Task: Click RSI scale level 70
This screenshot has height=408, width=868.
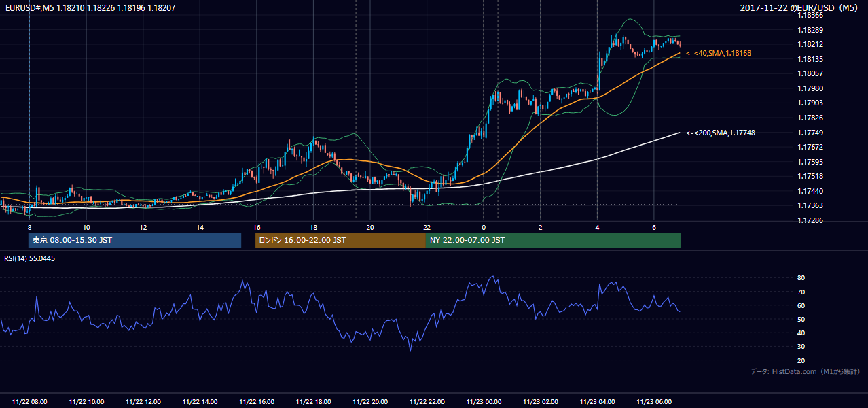Action: coord(801,292)
